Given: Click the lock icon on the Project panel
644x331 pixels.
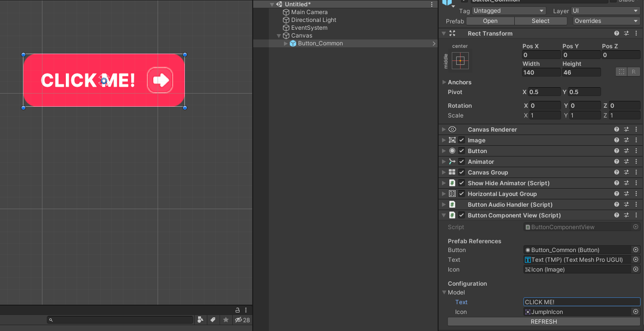Looking at the screenshot, I should click(238, 310).
